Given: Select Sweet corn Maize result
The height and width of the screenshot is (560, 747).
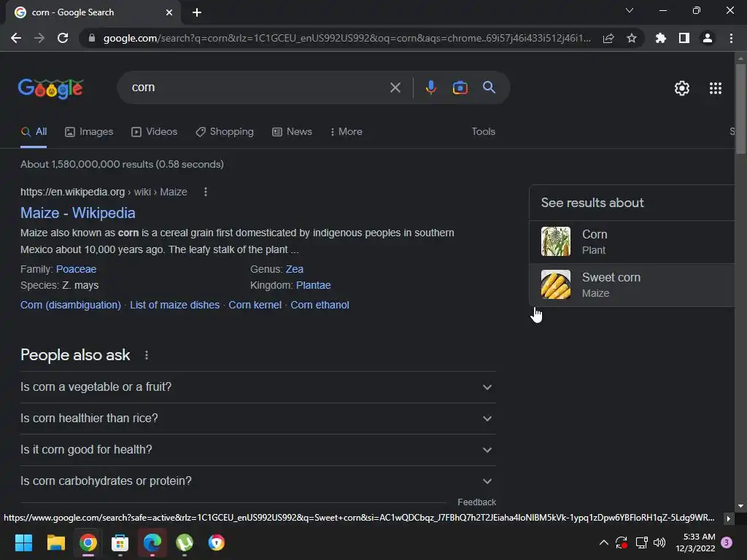Looking at the screenshot, I should 632,285.
